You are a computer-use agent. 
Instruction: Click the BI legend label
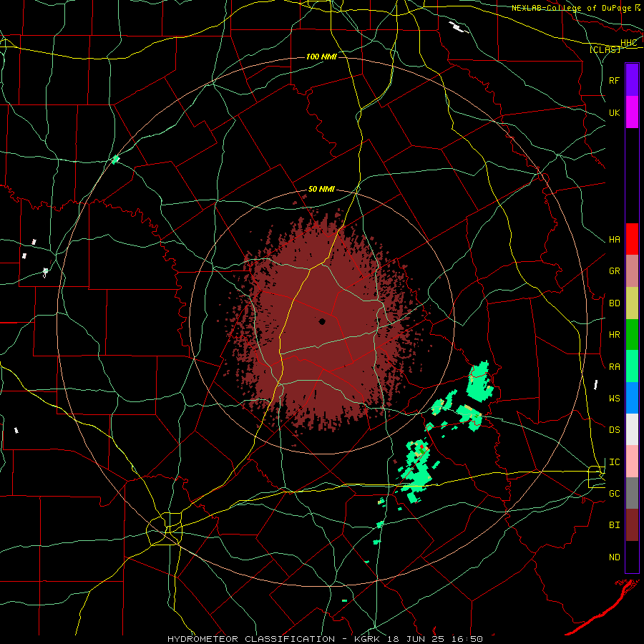(614, 525)
